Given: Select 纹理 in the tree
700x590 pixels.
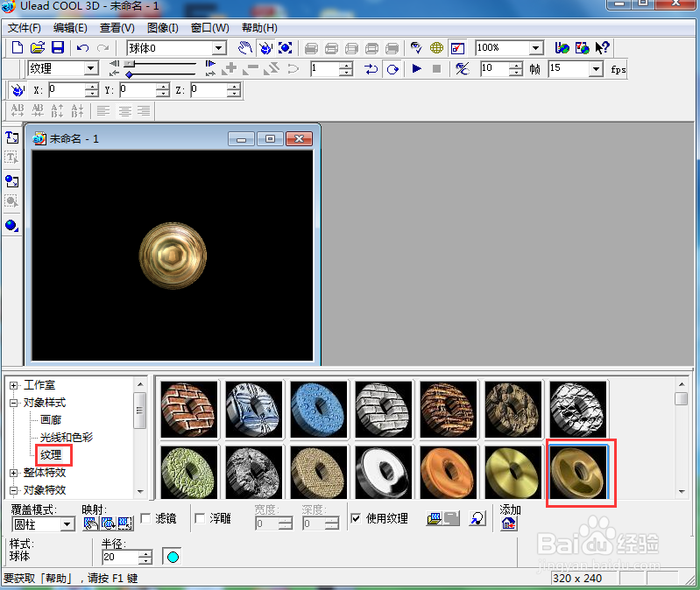Looking at the screenshot, I should 51,455.
